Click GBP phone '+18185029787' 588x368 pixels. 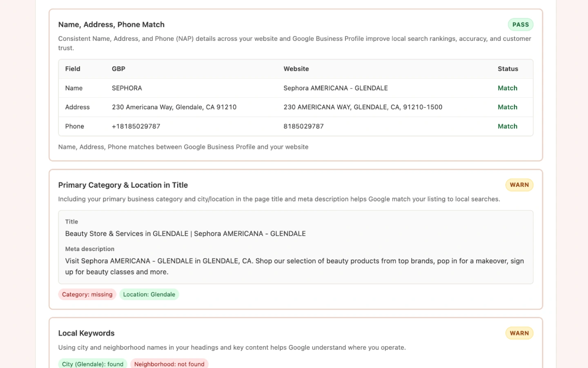point(136,126)
